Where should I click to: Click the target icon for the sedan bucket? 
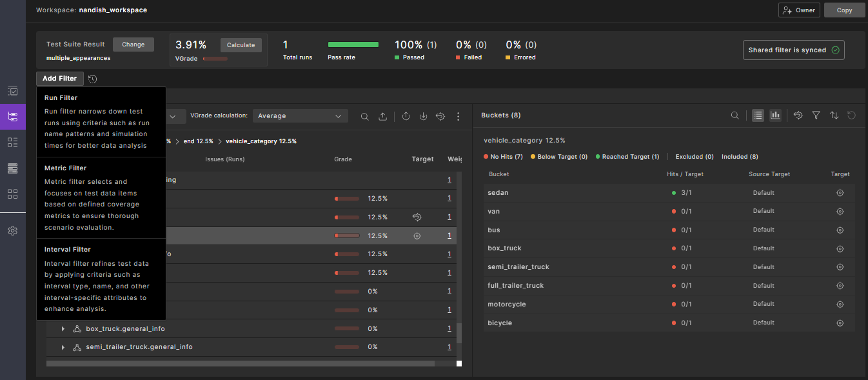(x=840, y=193)
